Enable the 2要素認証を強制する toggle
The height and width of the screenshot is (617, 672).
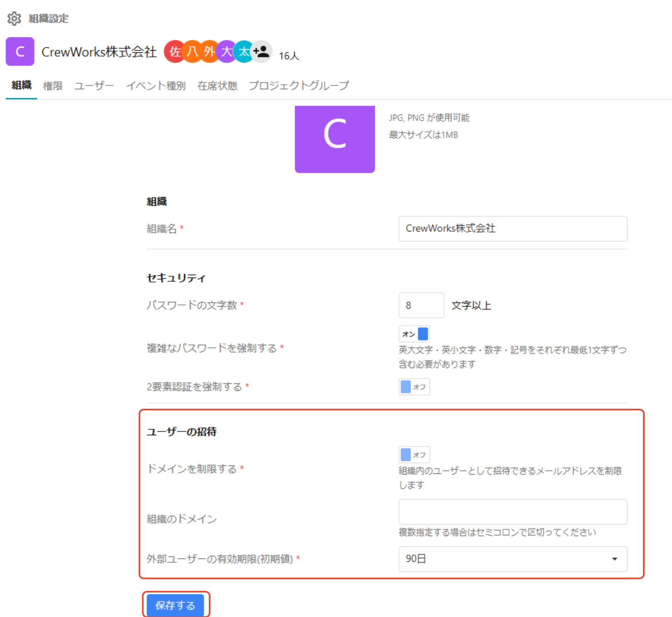click(414, 387)
